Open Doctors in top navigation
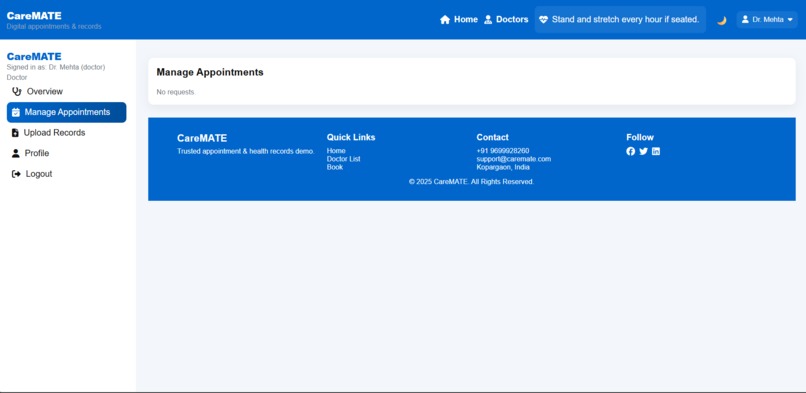 click(x=506, y=20)
